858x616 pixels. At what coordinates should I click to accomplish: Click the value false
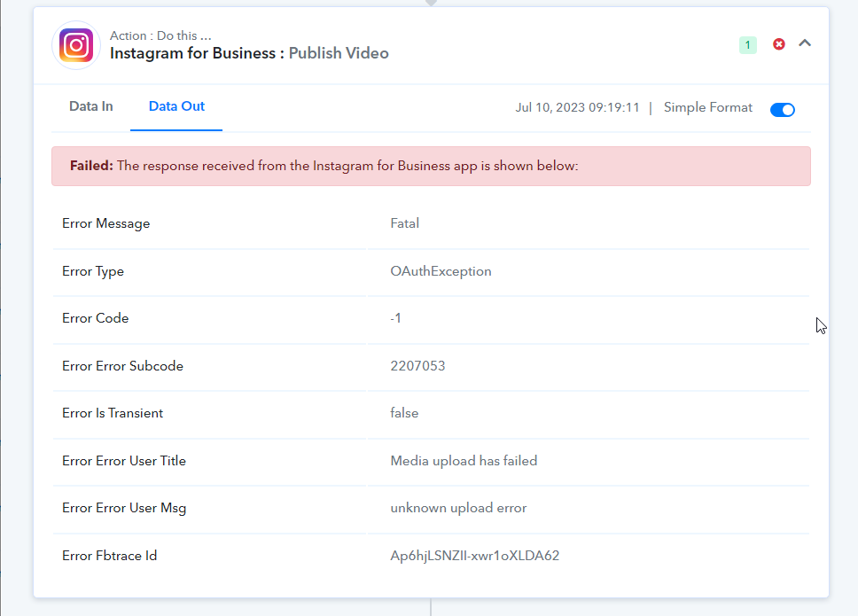click(404, 413)
